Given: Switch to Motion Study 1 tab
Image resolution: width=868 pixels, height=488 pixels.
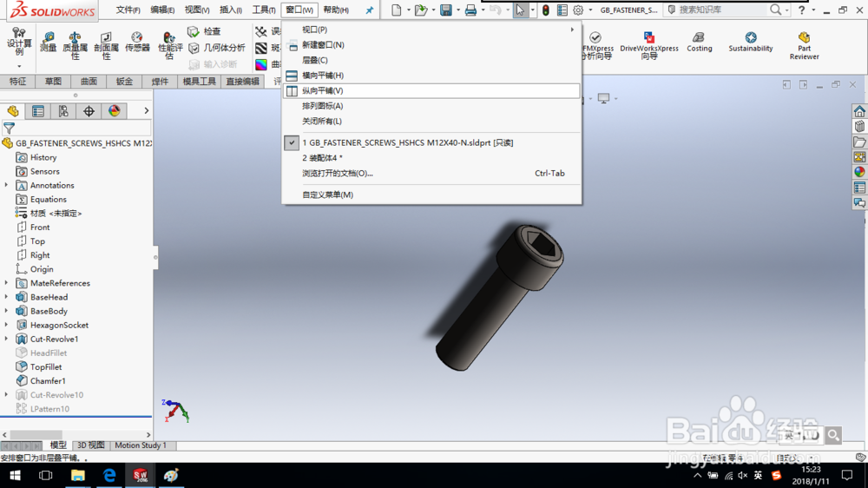Looking at the screenshot, I should (x=141, y=445).
